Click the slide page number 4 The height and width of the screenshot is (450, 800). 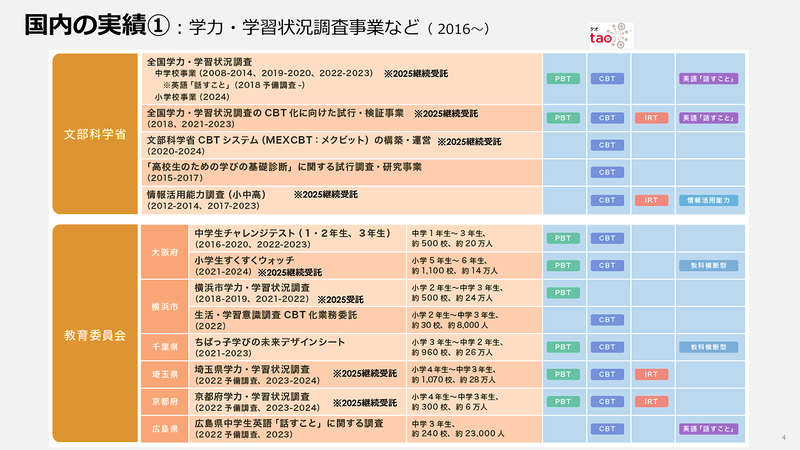click(784, 437)
